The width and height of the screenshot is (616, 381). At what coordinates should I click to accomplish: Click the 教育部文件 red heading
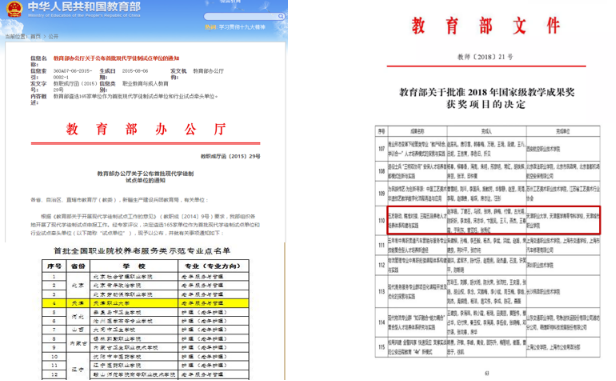click(486, 26)
